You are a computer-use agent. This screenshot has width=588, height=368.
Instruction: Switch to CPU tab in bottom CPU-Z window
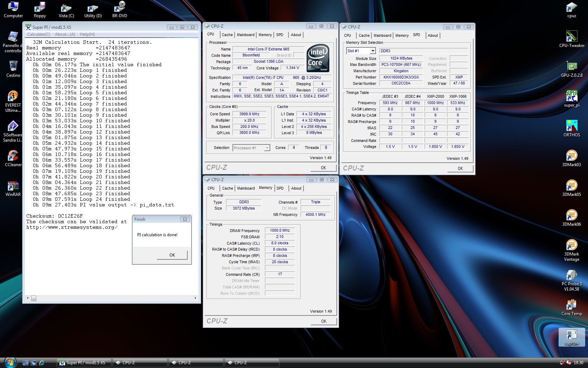[x=211, y=188]
